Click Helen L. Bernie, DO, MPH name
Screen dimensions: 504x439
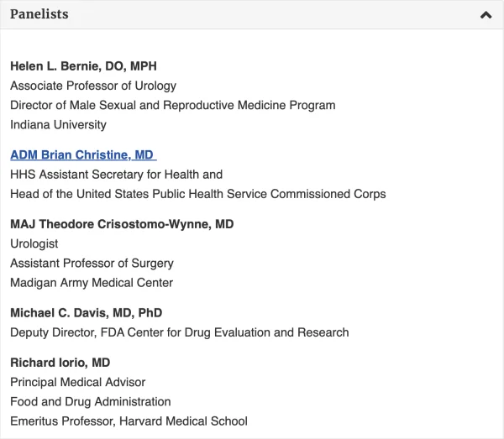click(x=83, y=66)
